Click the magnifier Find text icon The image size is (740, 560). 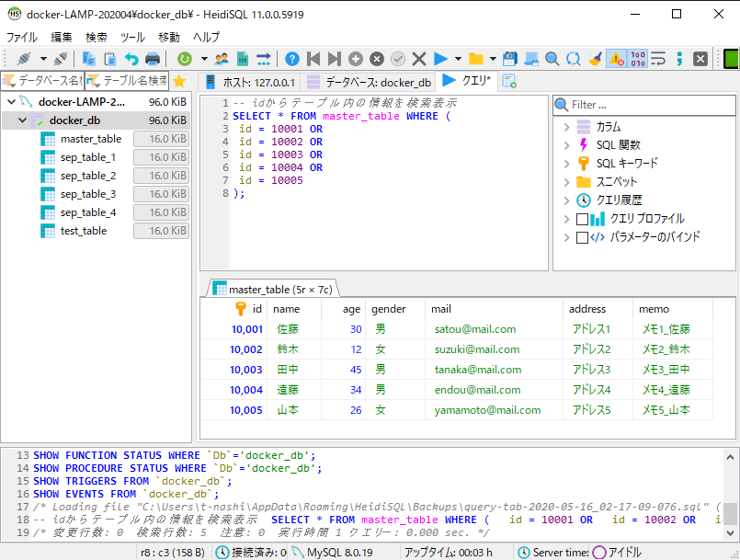pyautogui.click(x=552, y=59)
